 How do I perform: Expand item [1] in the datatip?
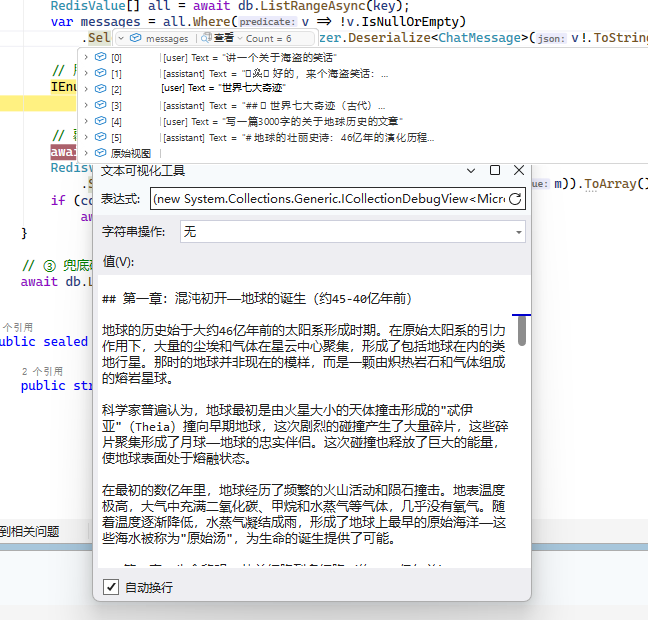click(x=86, y=73)
